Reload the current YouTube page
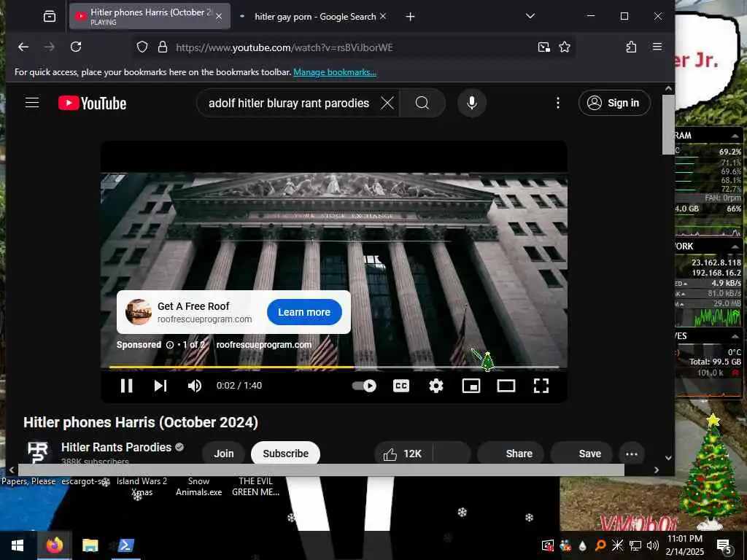The height and width of the screenshot is (560, 747). [x=76, y=47]
